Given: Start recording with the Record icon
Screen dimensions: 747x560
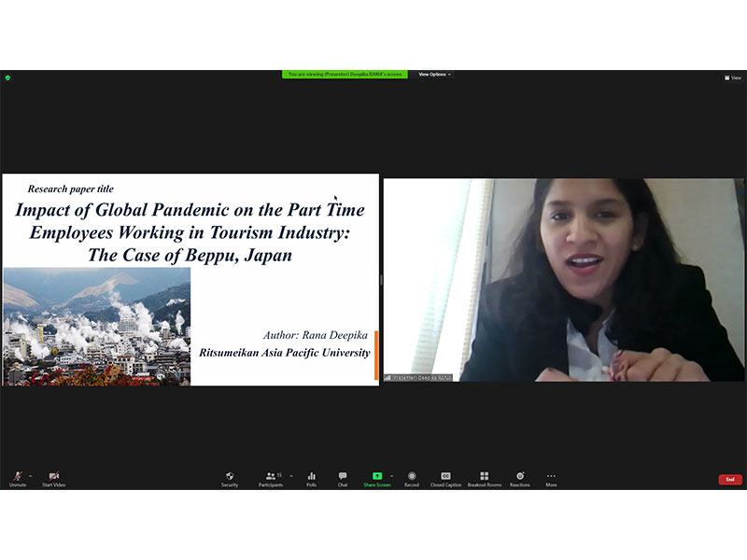Looking at the screenshot, I should point(412,477).
